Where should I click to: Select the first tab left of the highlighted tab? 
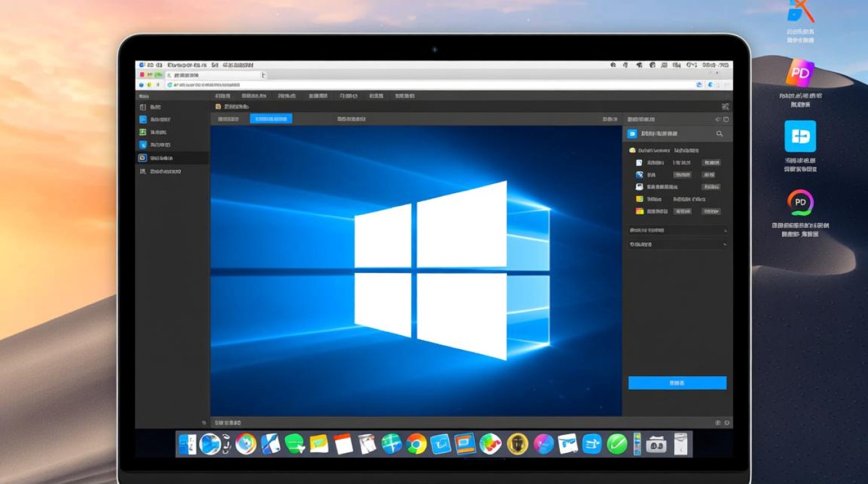[229, 119]
